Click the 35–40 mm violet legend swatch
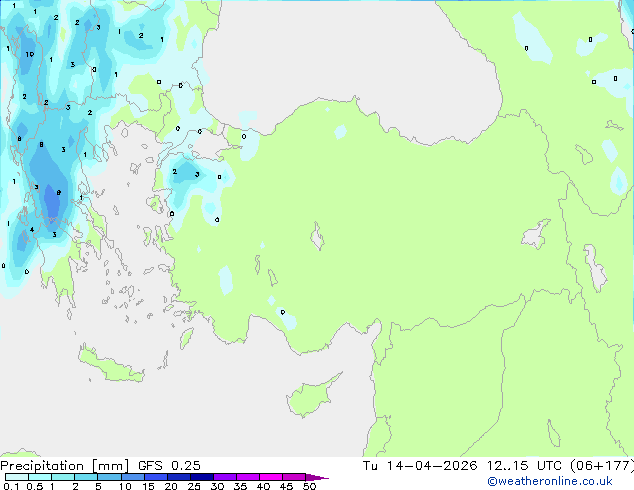The height and width of the screenshot is (490, 634). pyautogui.click(x=247, y=477)
